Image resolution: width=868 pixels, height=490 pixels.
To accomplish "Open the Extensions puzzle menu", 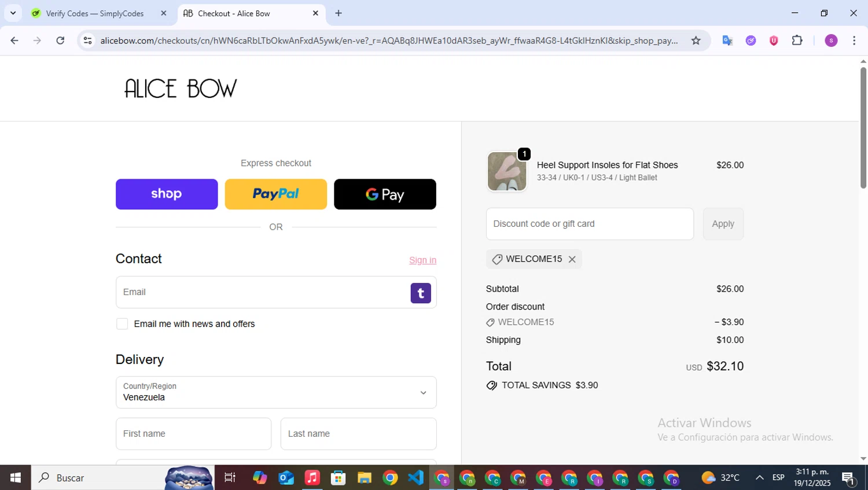I will tap(797, 40).
